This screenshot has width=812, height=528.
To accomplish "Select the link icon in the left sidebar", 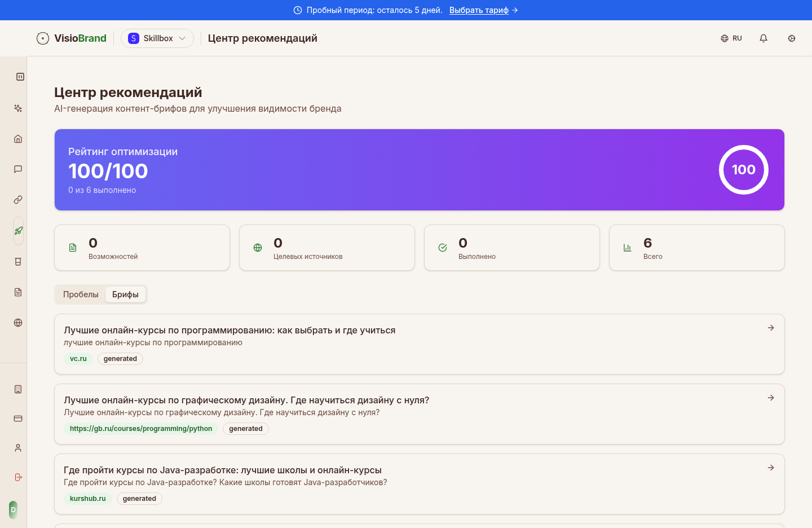I will pyautogui.click(x=17, y=199).
